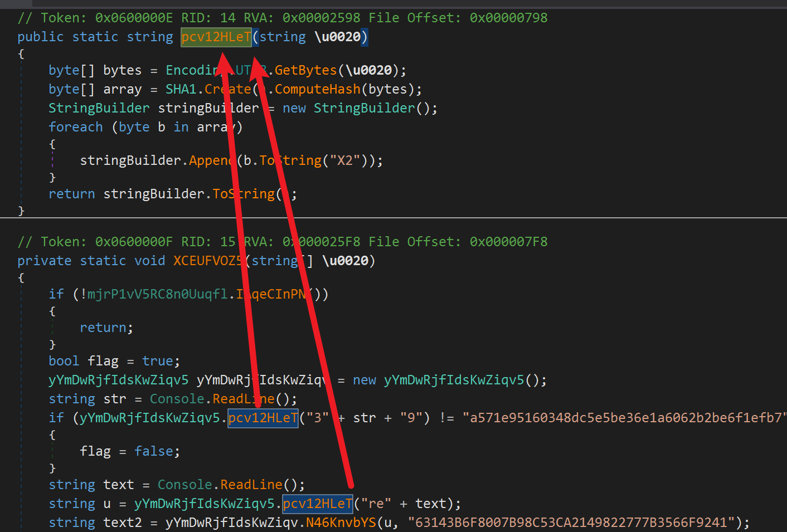Click pcv12HLeT call on the string u line
Screen dimensions: 787x532
[317, 504]
